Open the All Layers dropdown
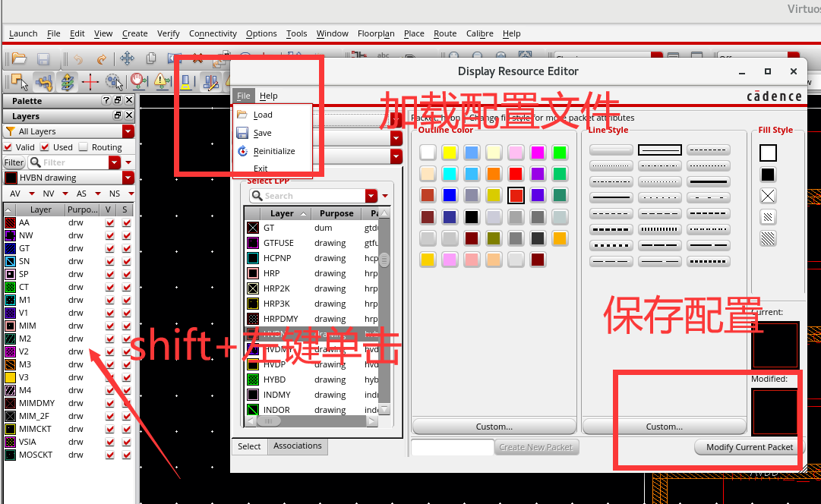821x504 pixels. pyautogui.click(x=128, y=131)
